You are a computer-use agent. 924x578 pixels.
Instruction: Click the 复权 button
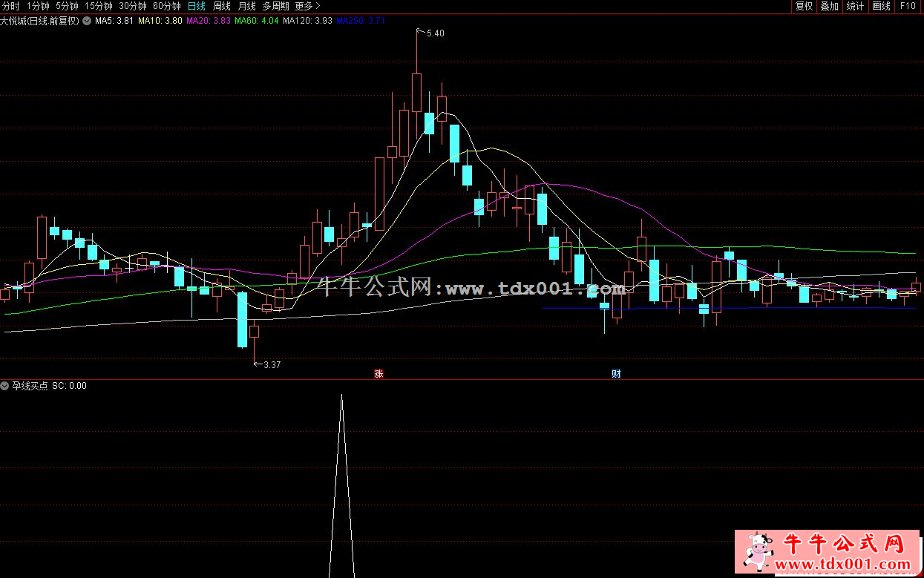pos(804,6)
